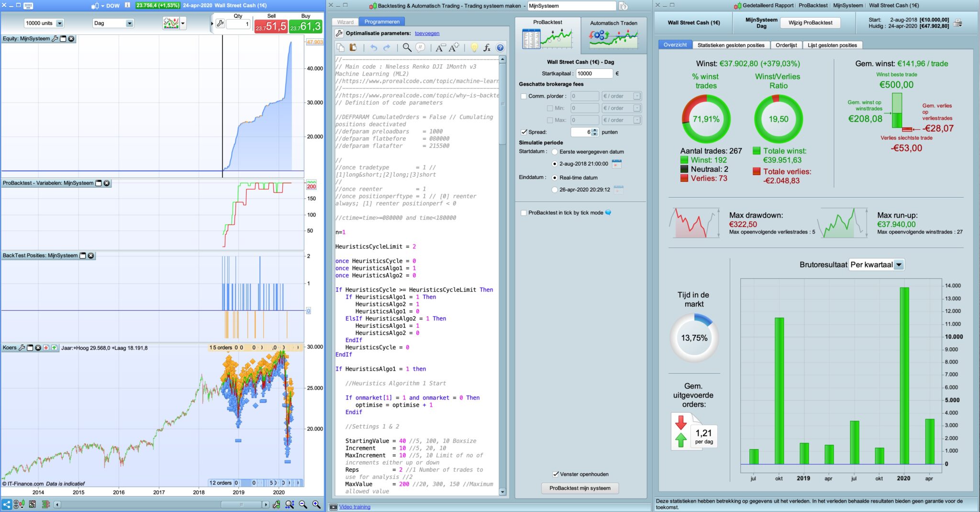Open the Koers price panel wrench settings

22,348
